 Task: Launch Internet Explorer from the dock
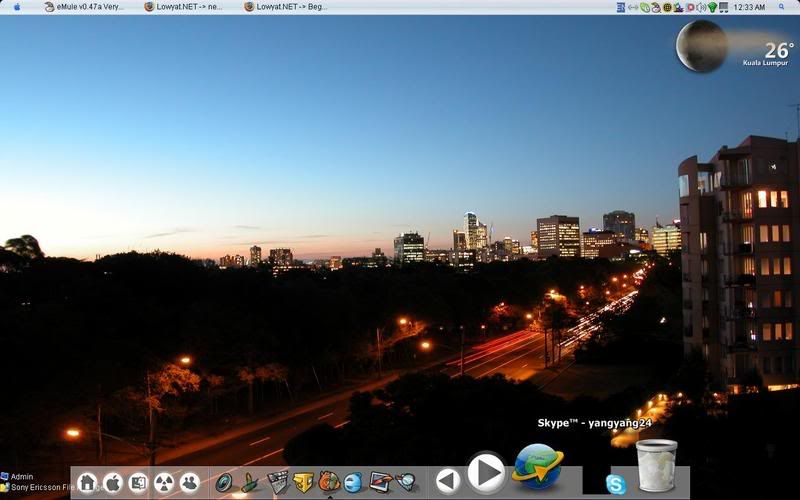pyautogui.click(x=353, y=482)
